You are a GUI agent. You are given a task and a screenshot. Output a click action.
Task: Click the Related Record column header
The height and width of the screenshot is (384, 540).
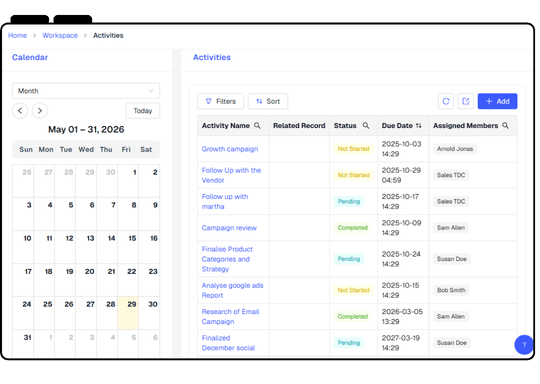pos(299,126)
